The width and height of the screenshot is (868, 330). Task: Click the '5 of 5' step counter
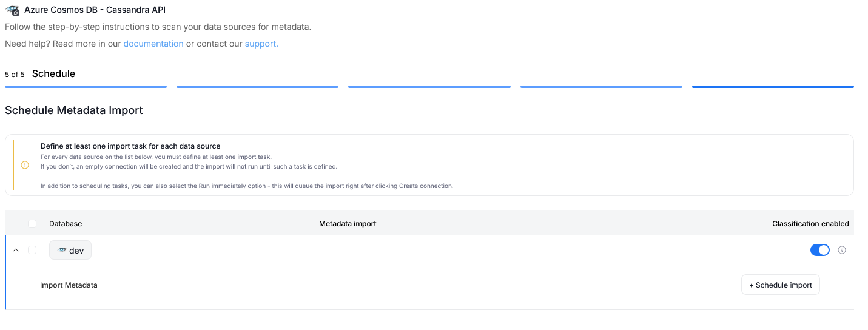pyautogui.click(x=15, y=75)
